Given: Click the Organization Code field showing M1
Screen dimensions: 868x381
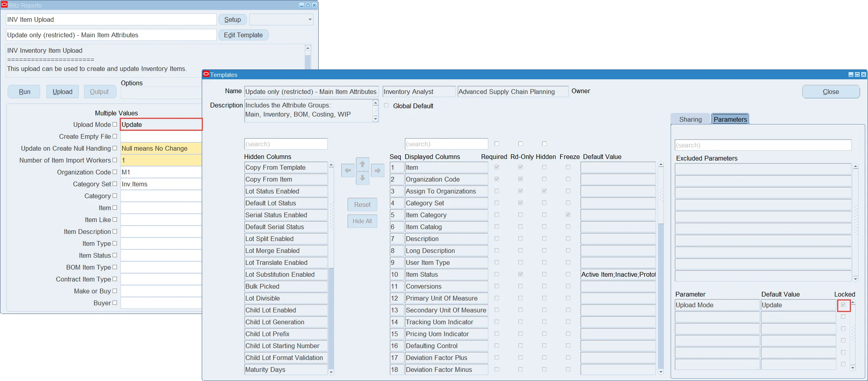Looking at the screenshot, I should pyautogui.click(x=161, y=172).
